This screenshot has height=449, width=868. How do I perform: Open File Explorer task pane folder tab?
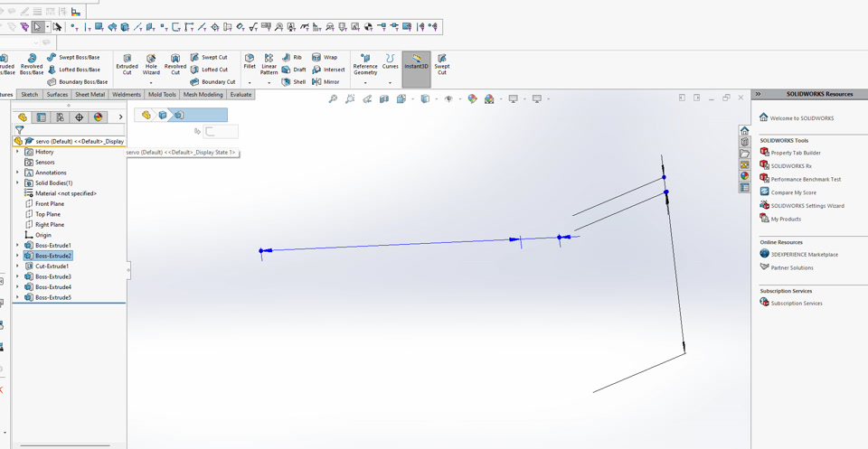tap(744, 154)
